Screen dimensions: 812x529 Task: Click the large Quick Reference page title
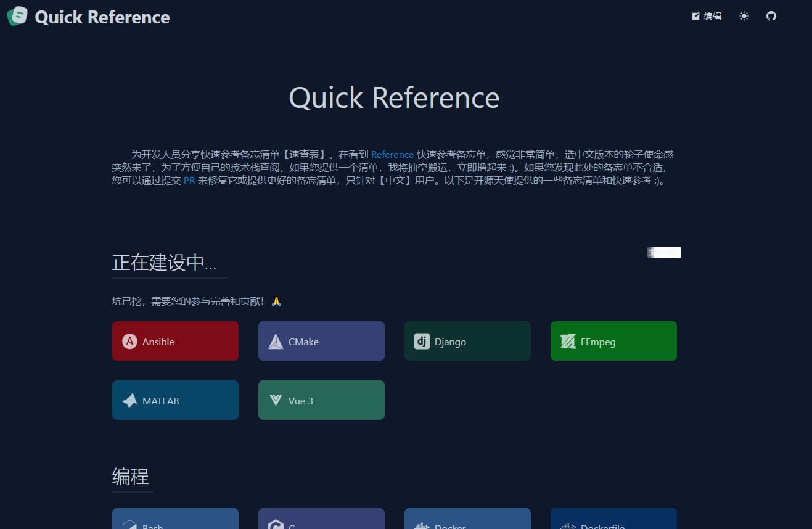[394, 97]
